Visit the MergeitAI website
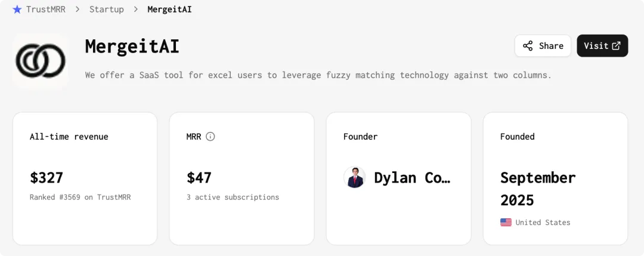The height and width of the screenshot is (256, 644). pos(602,45)
